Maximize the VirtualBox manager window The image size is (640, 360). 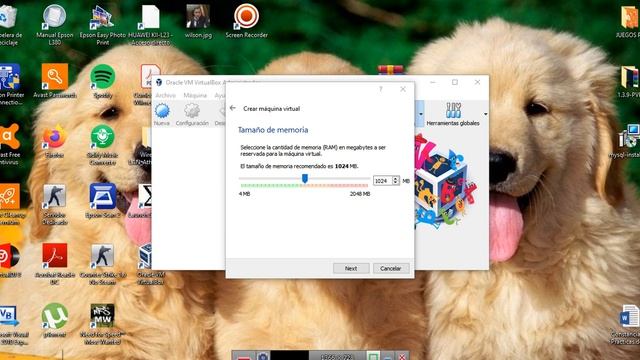click(455, 82)
